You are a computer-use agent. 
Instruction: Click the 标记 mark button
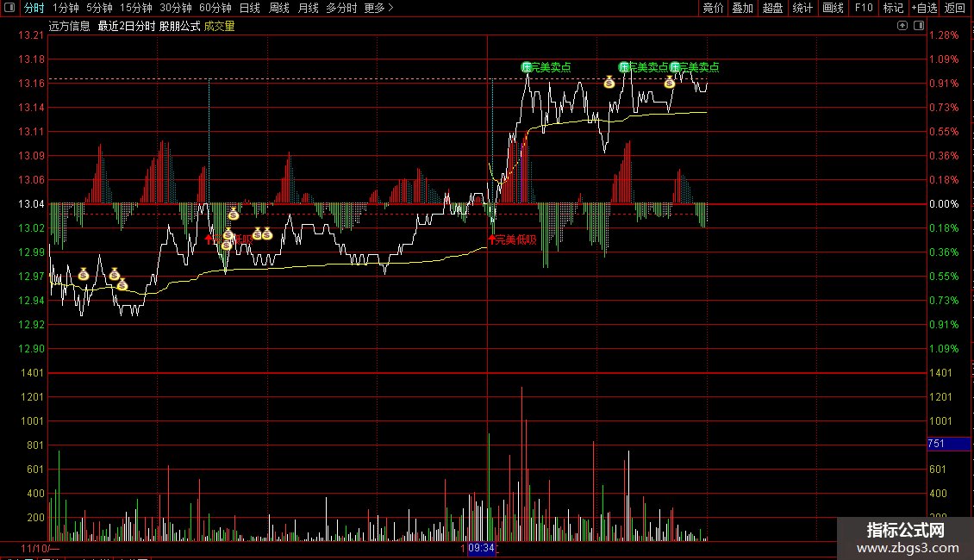[x=893, y=8]
